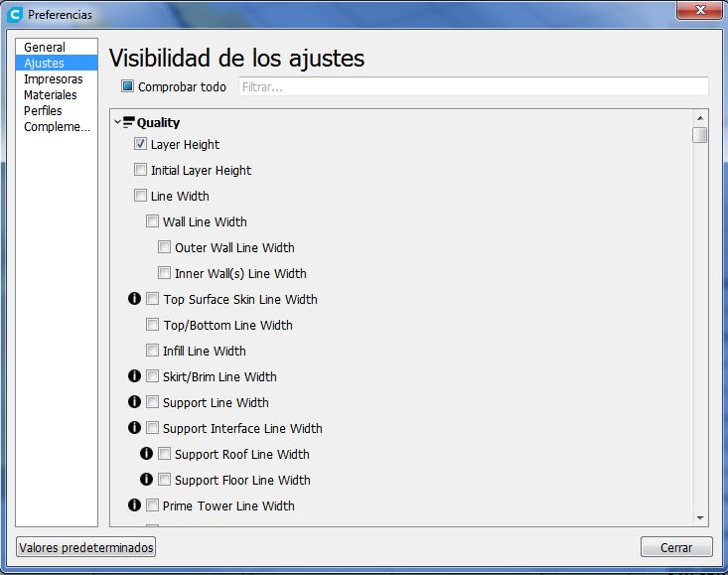Go to Materiales page
This screenshot has width=728, height=575.
57,94
